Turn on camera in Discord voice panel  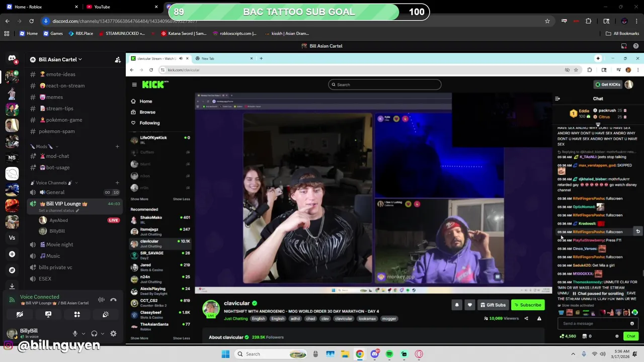click(x=20, y=314)
